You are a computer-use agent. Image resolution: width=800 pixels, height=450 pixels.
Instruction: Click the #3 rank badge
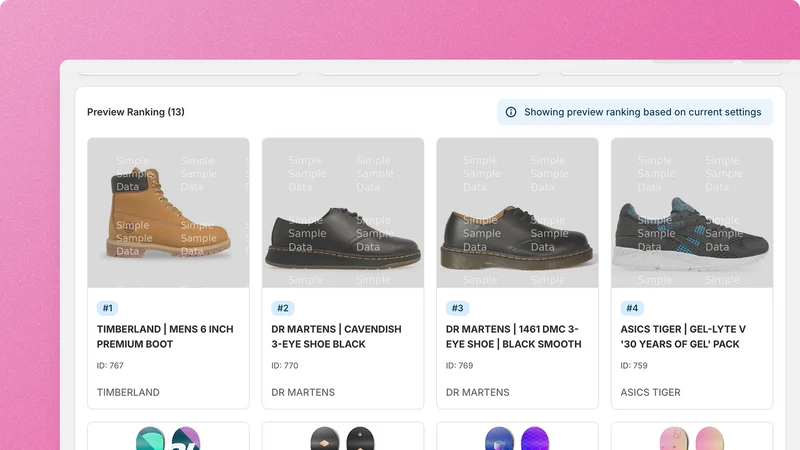458,308
